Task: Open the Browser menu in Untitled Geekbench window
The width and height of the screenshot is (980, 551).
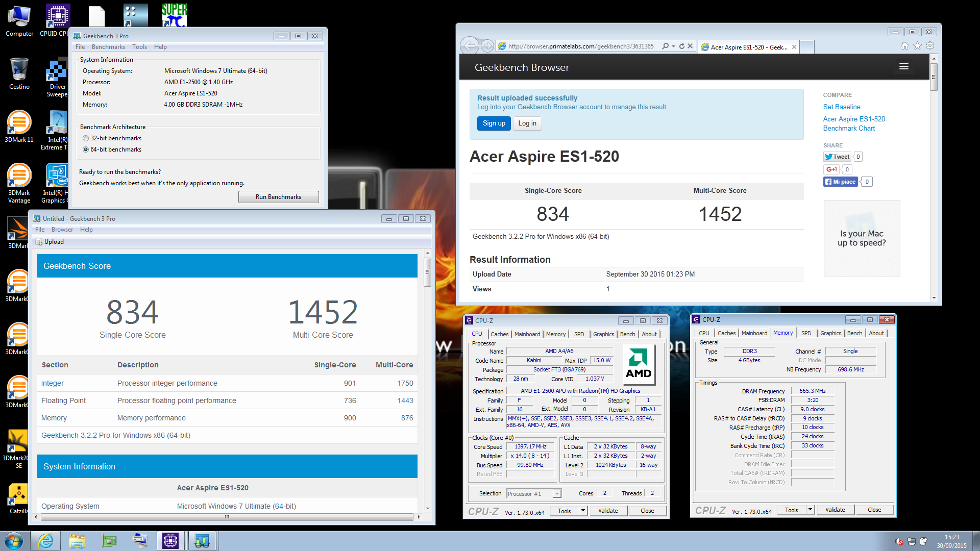Action: coord(62,230)
